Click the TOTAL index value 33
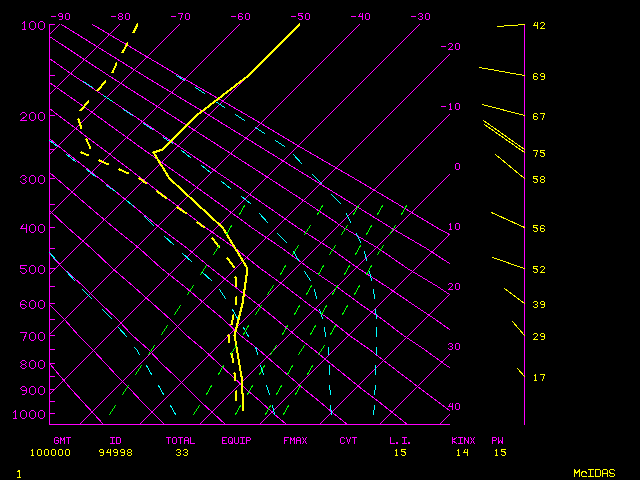 (182, 452)
